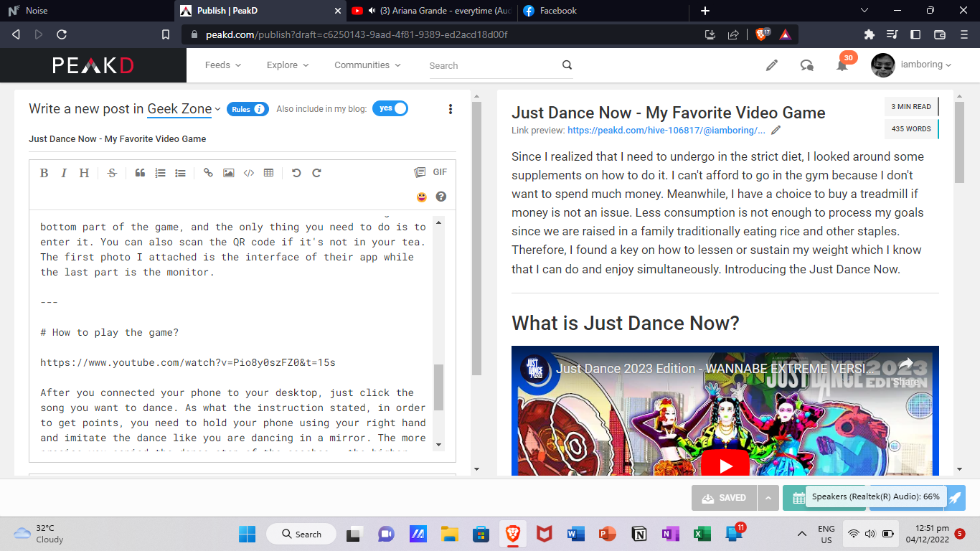Open the Brave Rewards triangle icon
The image size is (980, 551).
click(x=785, y=34)
